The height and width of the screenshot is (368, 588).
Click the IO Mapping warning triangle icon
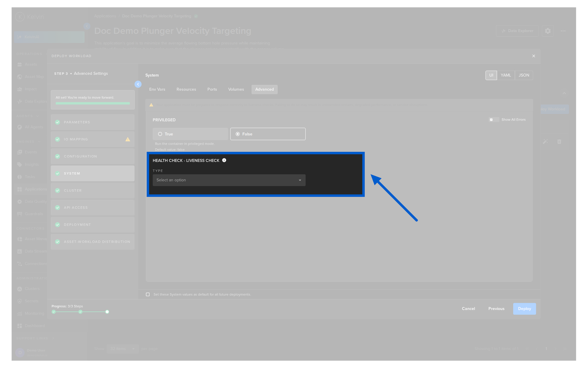click(x=128, y=139)
